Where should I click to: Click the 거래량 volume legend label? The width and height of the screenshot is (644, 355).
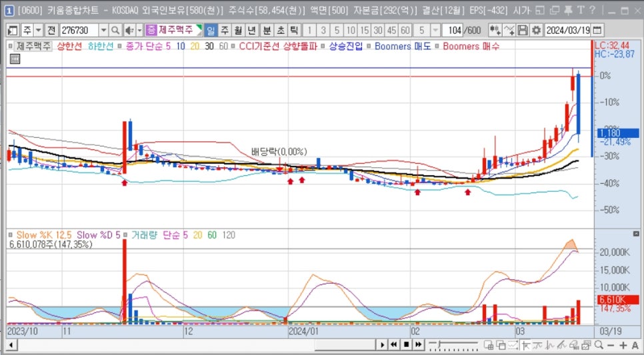click(x=144, y=235)
